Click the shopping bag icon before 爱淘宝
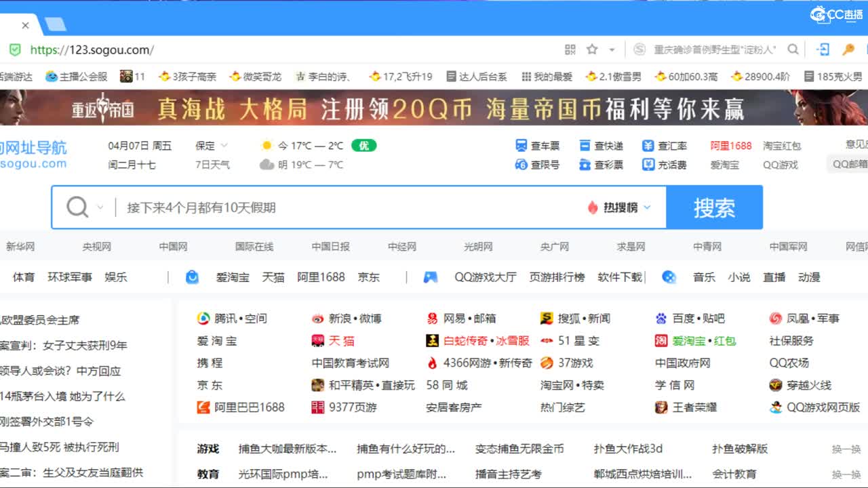Screen dimensions: 868x488 point(193,277)
